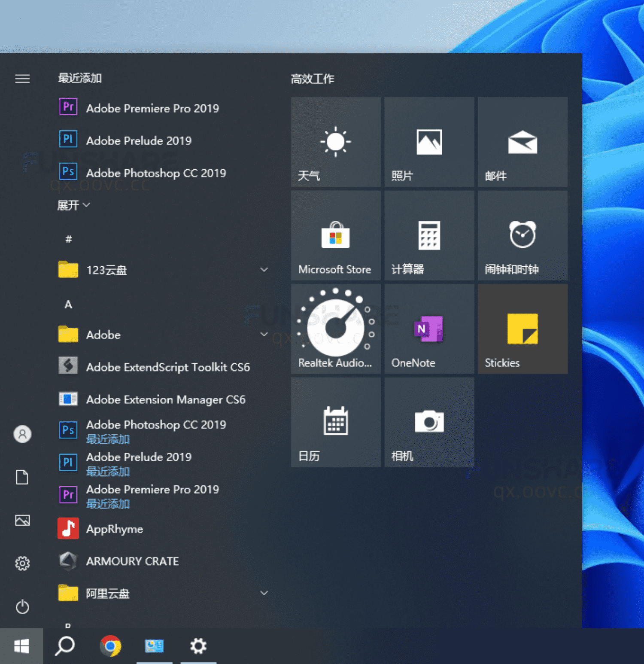
Task: Launch the Microsoft Store tile
Action: [336, 235]
